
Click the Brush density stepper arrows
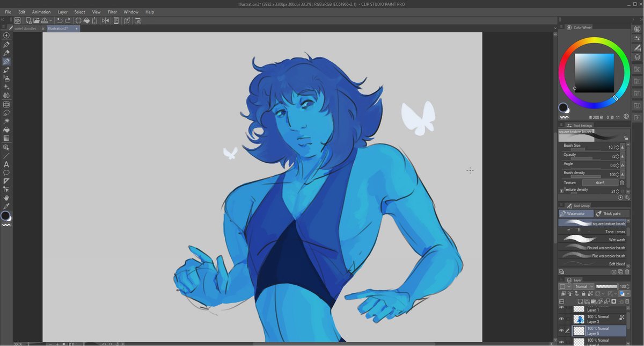(618, 175)
